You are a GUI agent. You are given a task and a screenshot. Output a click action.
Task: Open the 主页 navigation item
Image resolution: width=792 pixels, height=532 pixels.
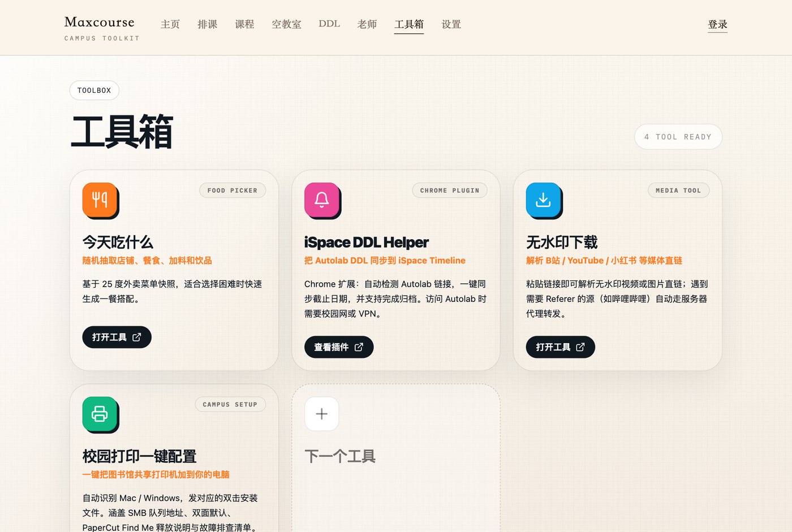[x=170, y=24]
